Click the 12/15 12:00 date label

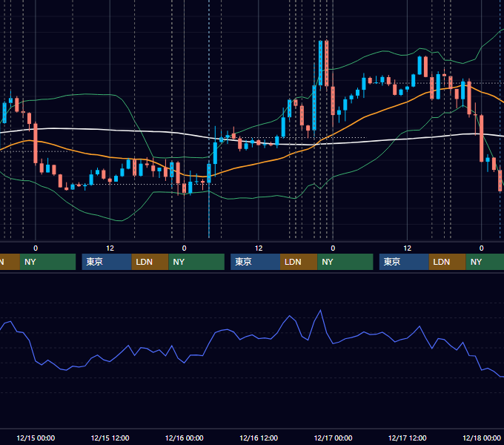pyautogui.click(x=110, y=438)
